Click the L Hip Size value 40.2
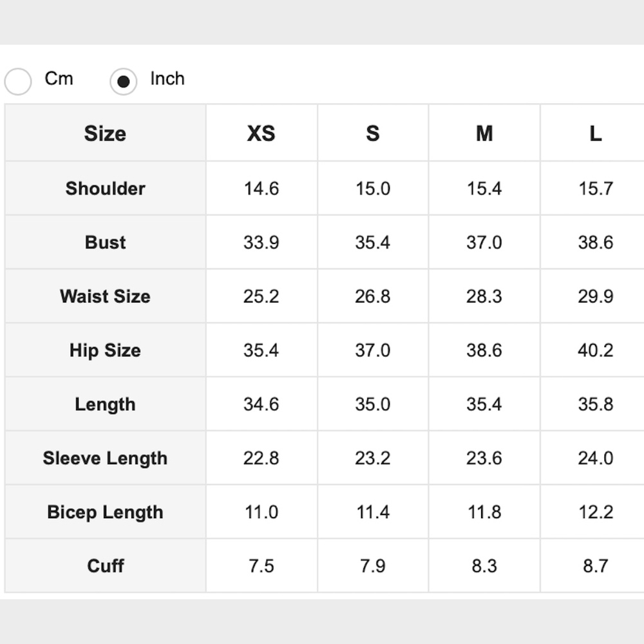Image resolution: width=644 pixels, height=644 pixels. pos(595,350)
